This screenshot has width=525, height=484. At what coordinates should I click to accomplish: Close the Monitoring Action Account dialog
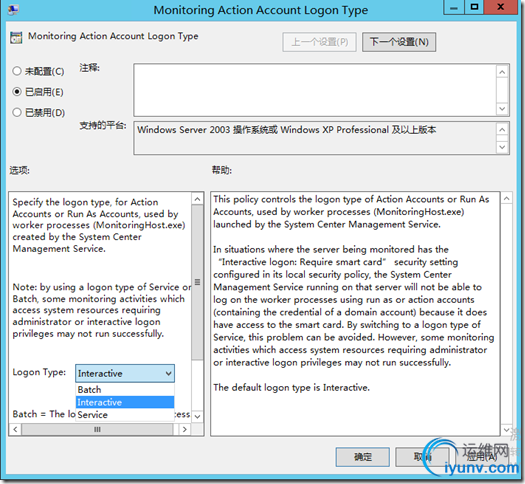[501, 7]
